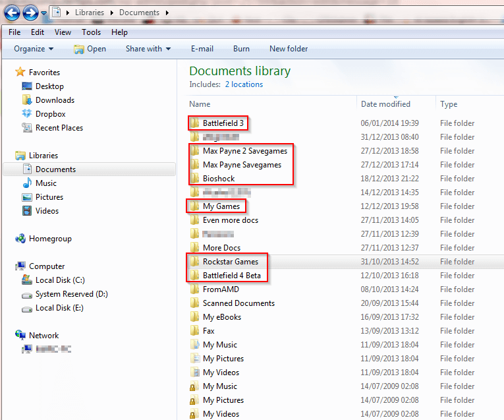Select Documents in the address breadcrumb
The height and width of the screenshot is (420, 504).
pos(139,13)
